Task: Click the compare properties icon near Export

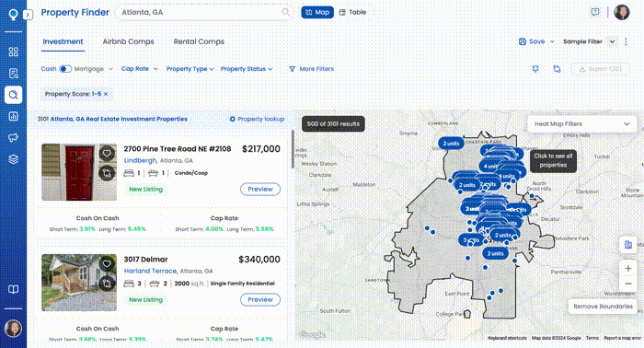Action: pos(557,69)
